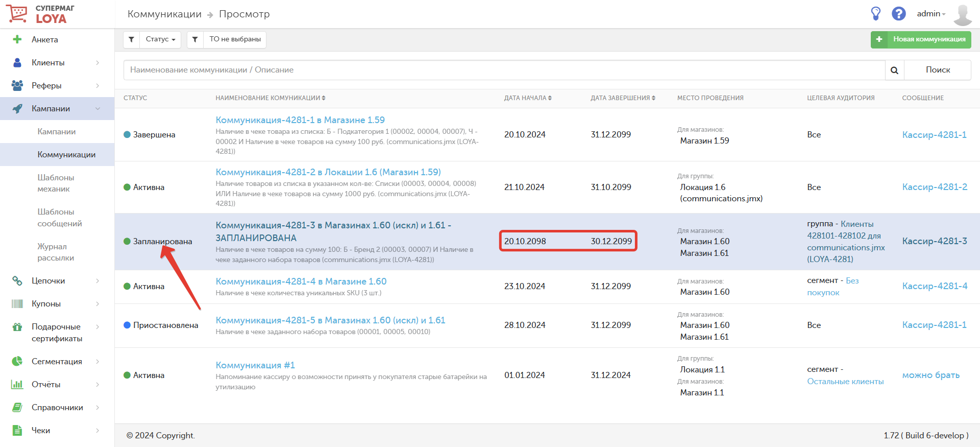Click the date 01.01.2024

pos(525,375)
